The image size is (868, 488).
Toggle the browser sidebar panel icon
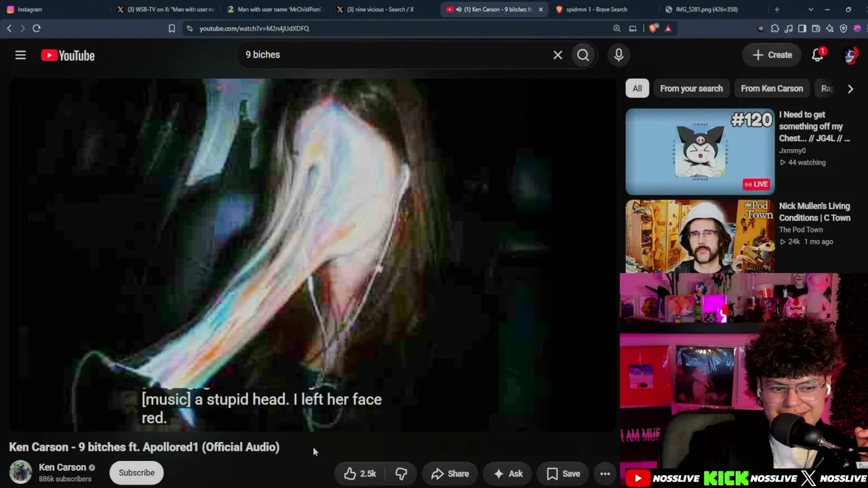pyautogui.click(x=802, y=28)
